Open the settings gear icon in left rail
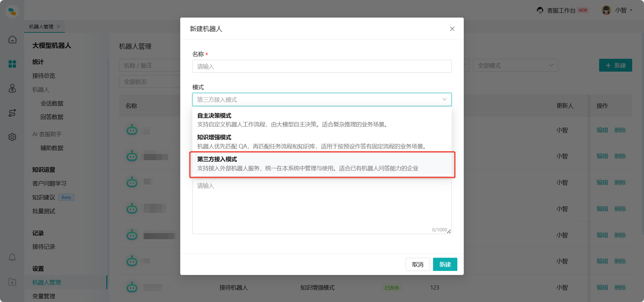 (x=12, y=137)
